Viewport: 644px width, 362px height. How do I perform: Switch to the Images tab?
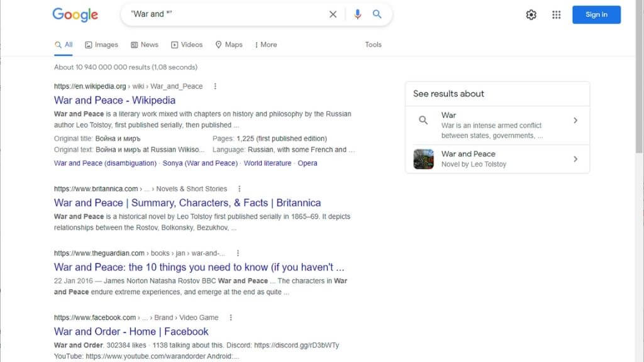click(x=101, y=45)
